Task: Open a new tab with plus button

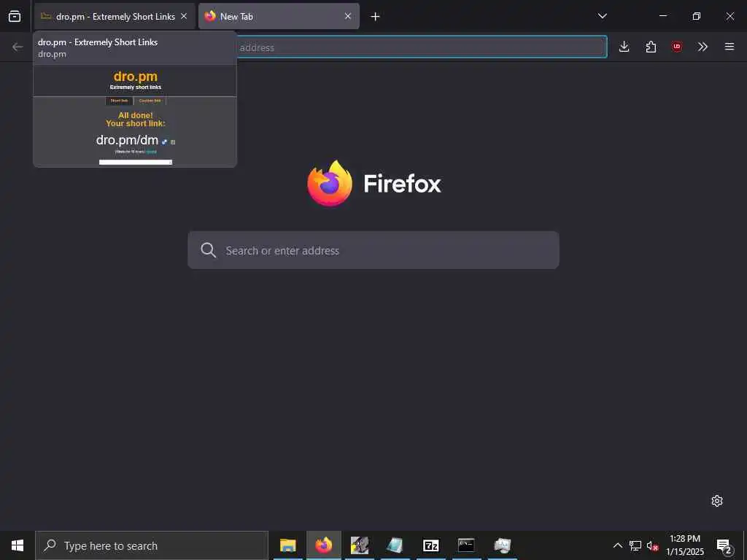Action: [x=376, y=17]
